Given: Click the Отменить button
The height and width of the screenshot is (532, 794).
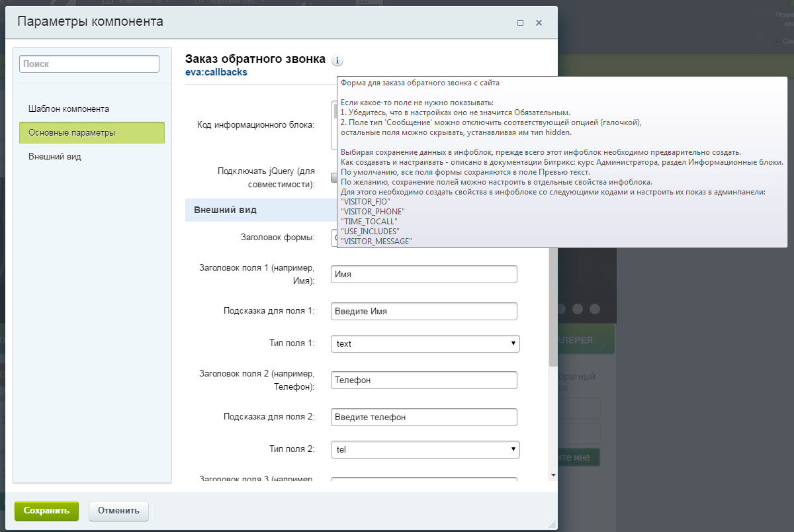Looking at the screenshot, I should pos(118,511).
